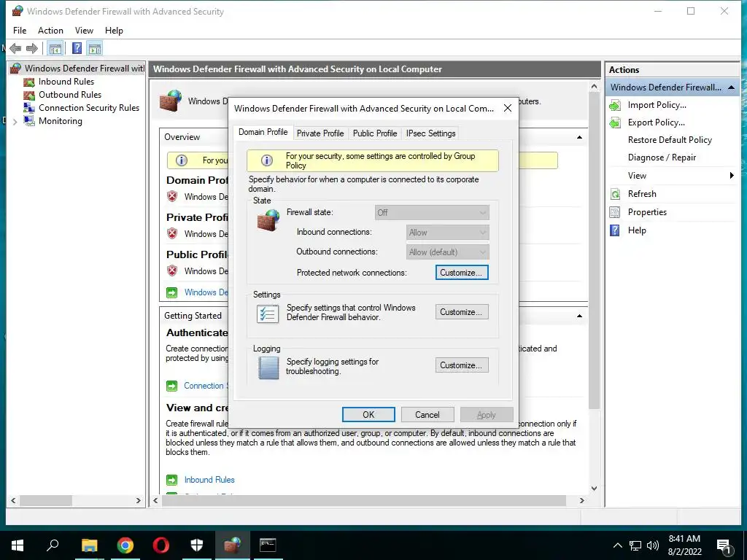Click the Private Profile shield status icon
747x560 pixels.
pos(172,234)
